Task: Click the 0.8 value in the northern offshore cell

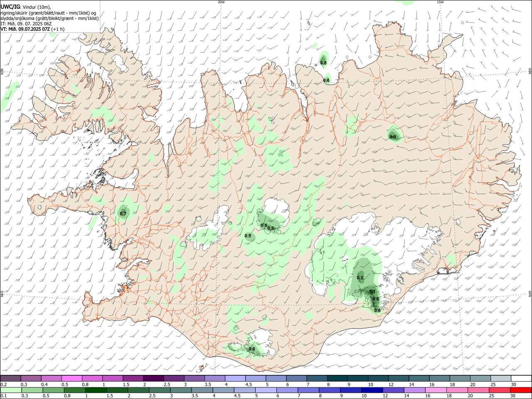Action: pyautogui.click(x=323, y=63)
